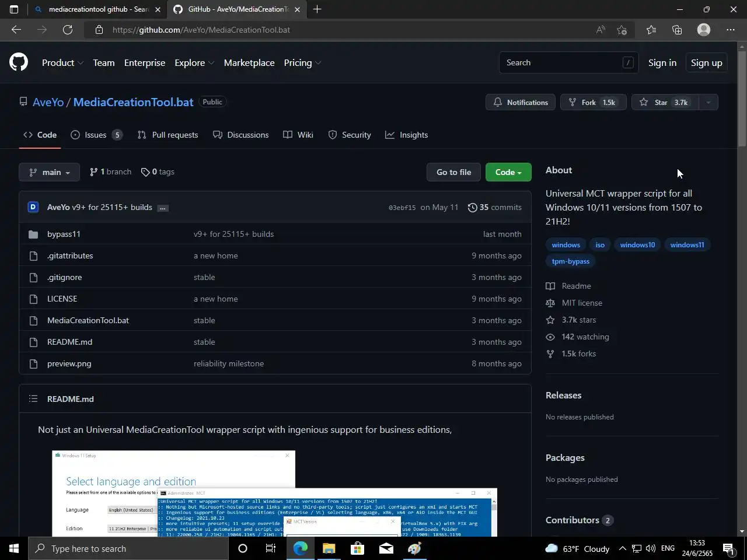Screen dimensions: 747x560
Task: Click the GitHub Octocat logo
Action: point(19,62)
